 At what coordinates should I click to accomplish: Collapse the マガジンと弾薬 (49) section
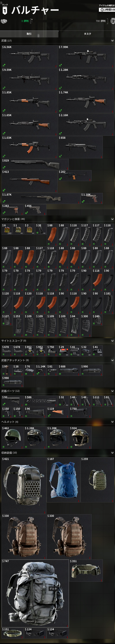[112, 219]
